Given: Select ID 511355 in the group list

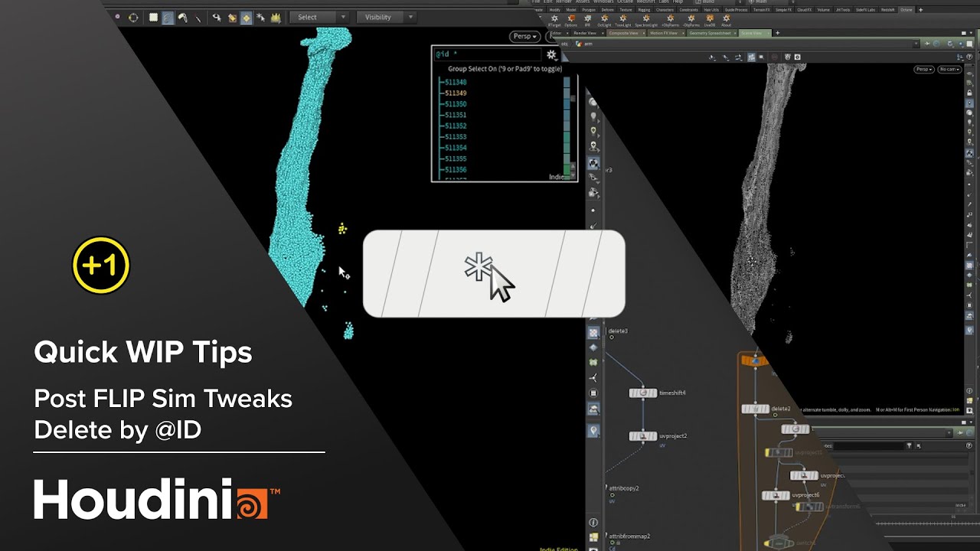Looking at the screenshot, I should (x=456, y=158).
